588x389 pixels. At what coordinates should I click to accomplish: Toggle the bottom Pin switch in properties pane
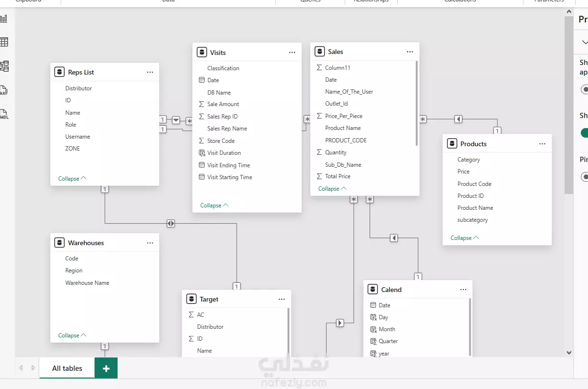[x=584, y=177]
